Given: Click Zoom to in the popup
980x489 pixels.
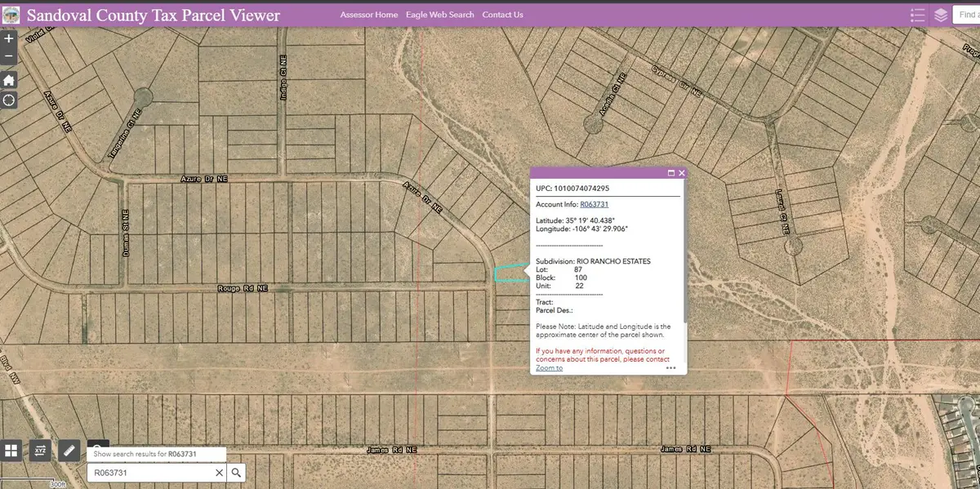Looking at the screenshot, I should coord(550,368).
